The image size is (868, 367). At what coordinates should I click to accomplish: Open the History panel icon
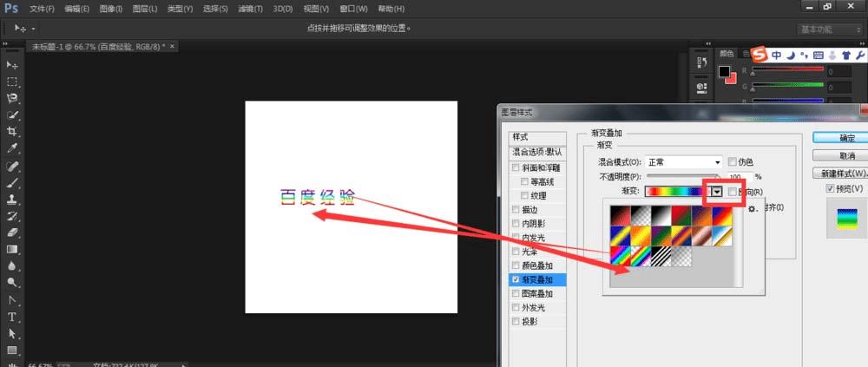tap(702, 62)
